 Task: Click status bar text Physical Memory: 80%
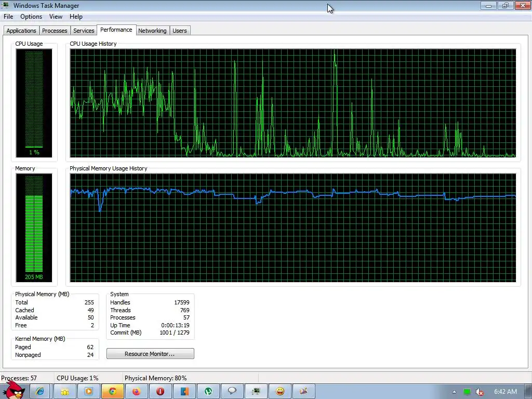tap(155, 378)
